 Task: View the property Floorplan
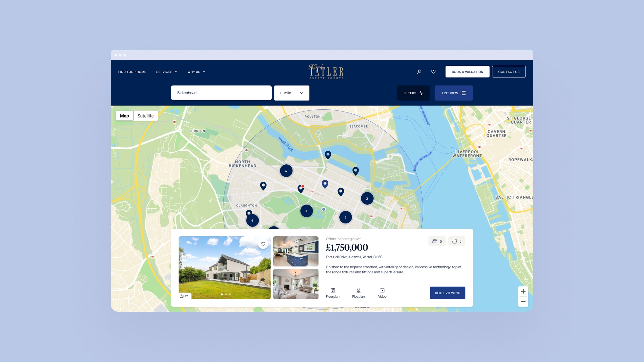tap(332, 293)
